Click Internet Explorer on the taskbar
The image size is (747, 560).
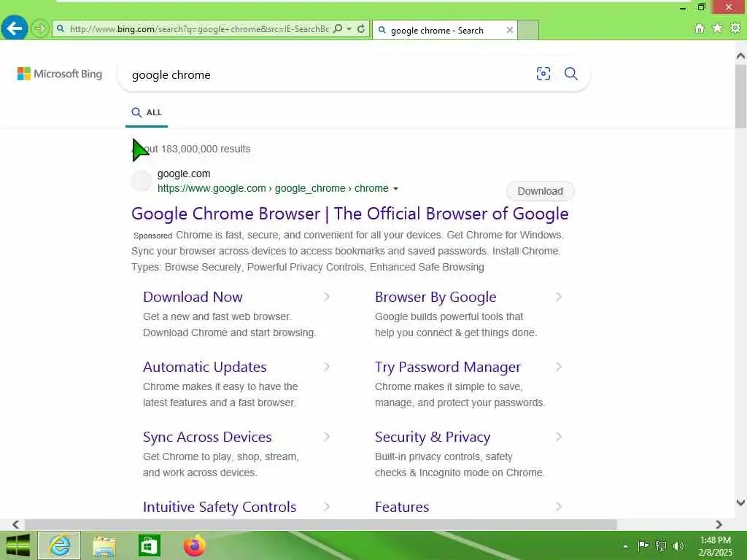point(60,545)
